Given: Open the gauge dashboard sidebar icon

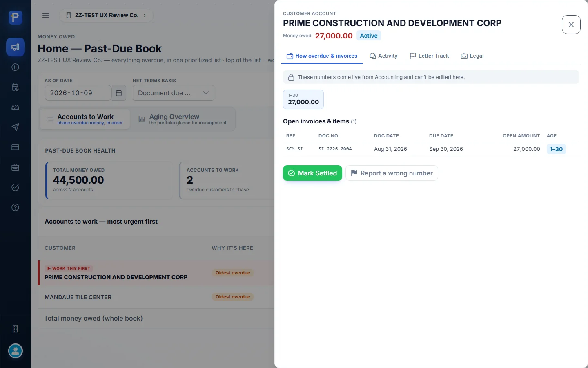Looking at the screenshot, I should point(16,107).
